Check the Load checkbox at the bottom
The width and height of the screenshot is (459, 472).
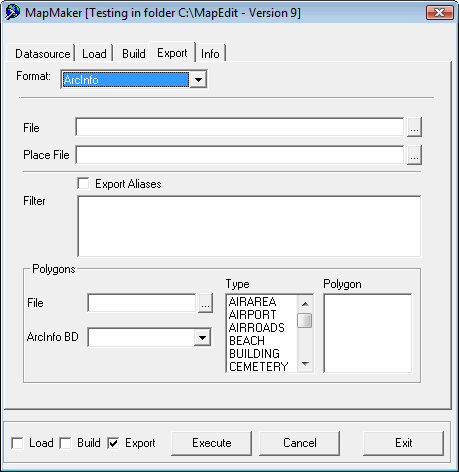point(17,443)
